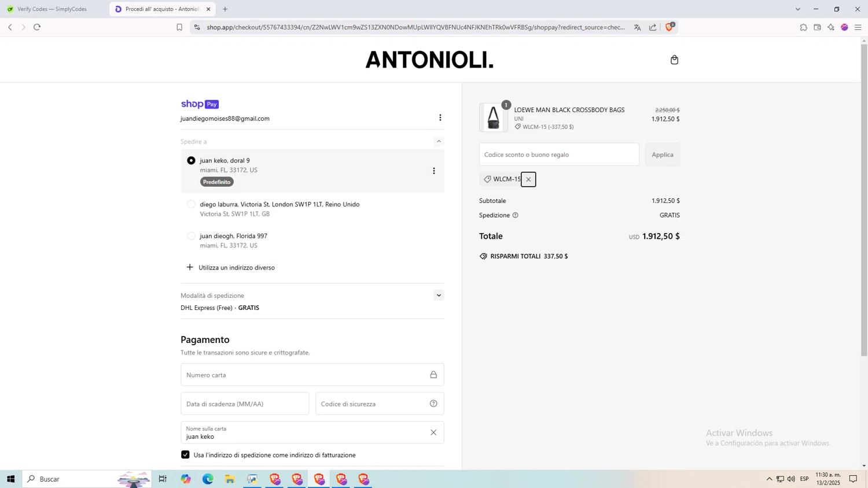Click the browser address bar URL
Image resolution: width=868 pixels, height=488 pixels.
(x=415, y=27)
